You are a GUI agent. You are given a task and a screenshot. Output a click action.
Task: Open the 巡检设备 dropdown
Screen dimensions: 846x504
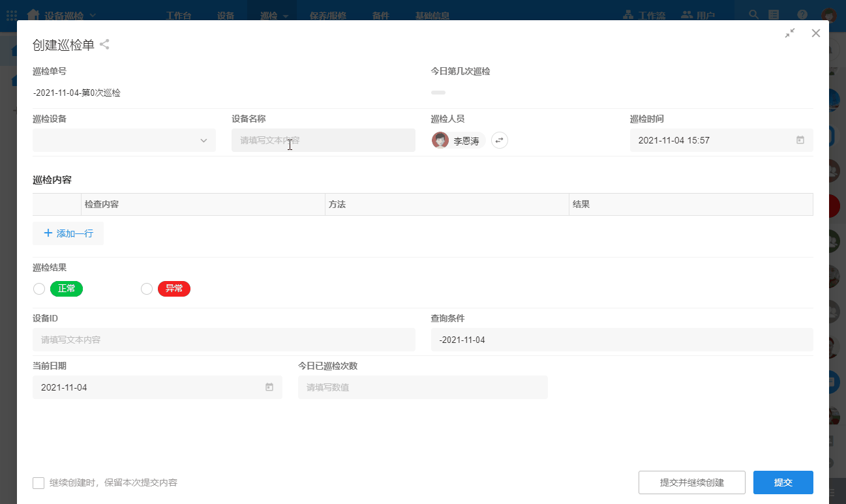124,140
